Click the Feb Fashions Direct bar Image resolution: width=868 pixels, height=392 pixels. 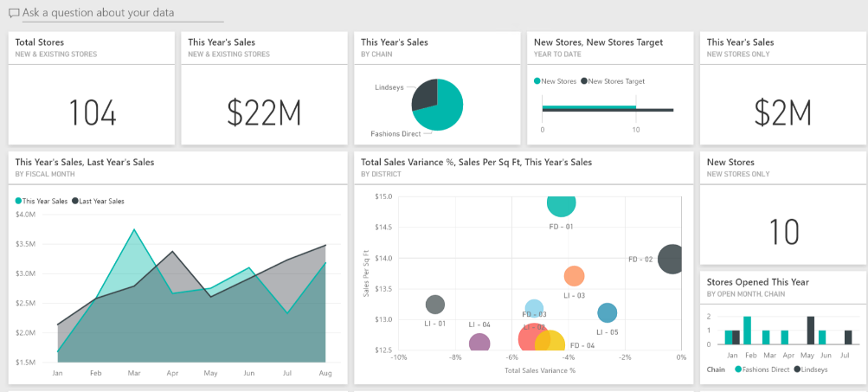[747, 331]
